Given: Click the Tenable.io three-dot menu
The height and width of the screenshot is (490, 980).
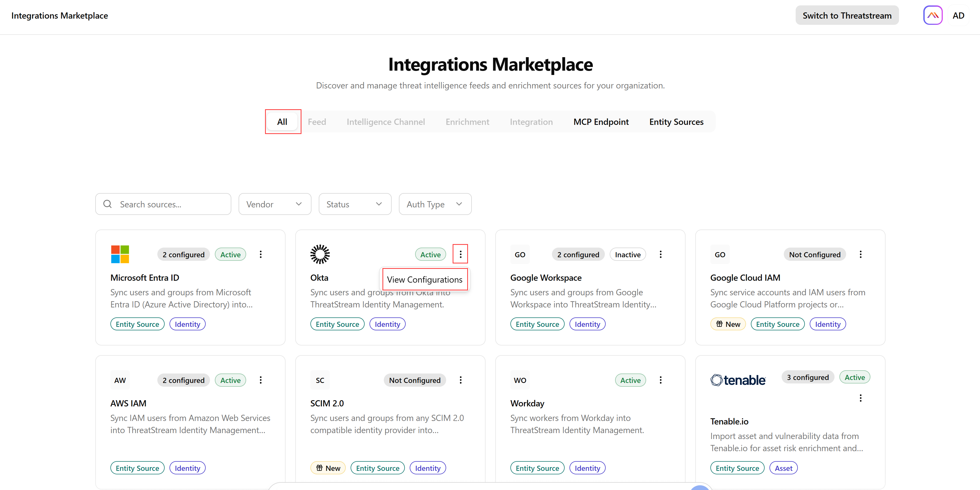Looking at the screenshot, I should [860, 398].
